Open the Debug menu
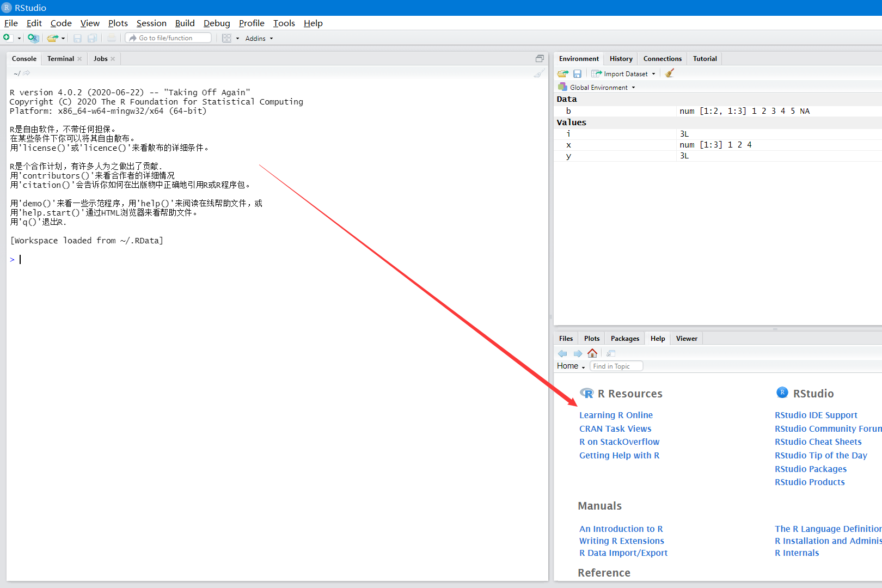The image size is (882, 588). pos(217,23)
